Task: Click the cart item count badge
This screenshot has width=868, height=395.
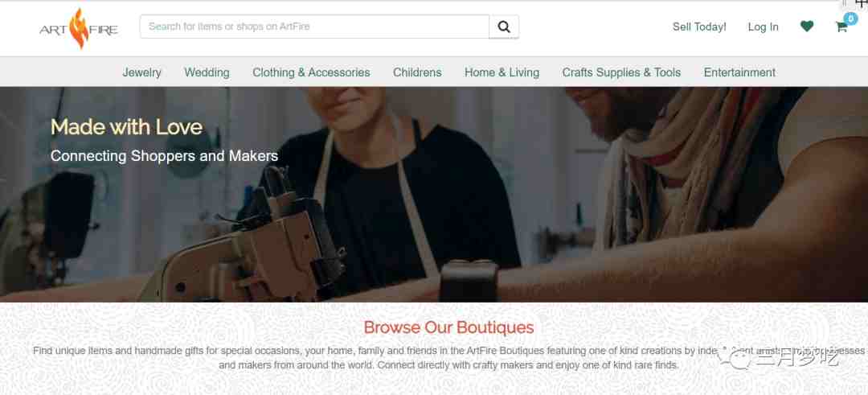Action: pyautogui.click(x=851, y=19)
